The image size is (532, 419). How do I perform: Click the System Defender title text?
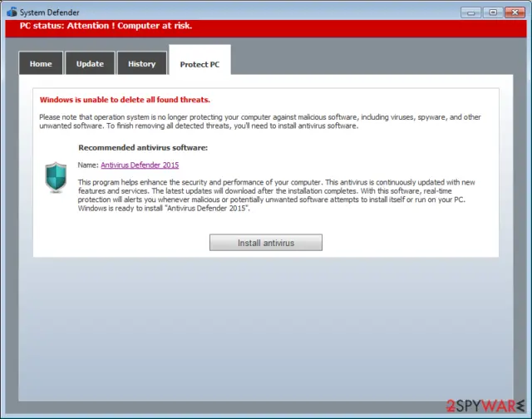point(50,12)
